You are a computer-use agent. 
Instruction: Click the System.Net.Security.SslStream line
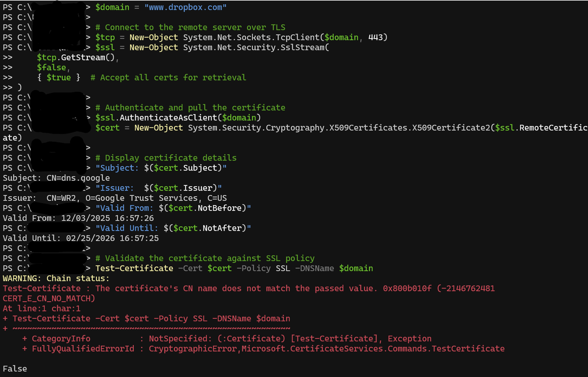coord(212,47)
